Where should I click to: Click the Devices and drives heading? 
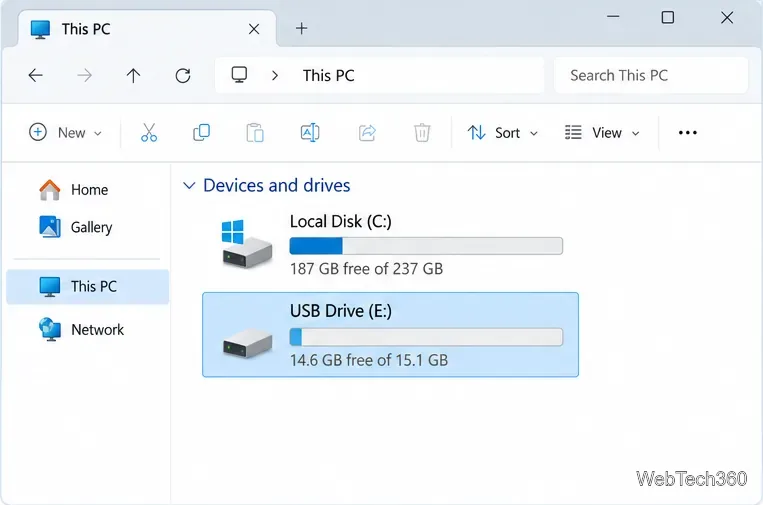coord(276,185)
